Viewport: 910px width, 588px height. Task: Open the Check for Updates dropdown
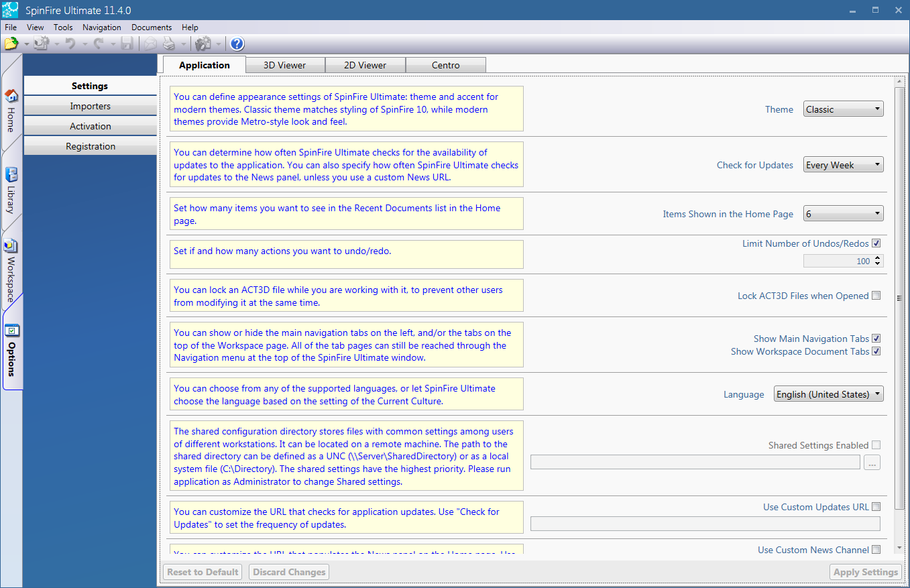tap(843, 165)
